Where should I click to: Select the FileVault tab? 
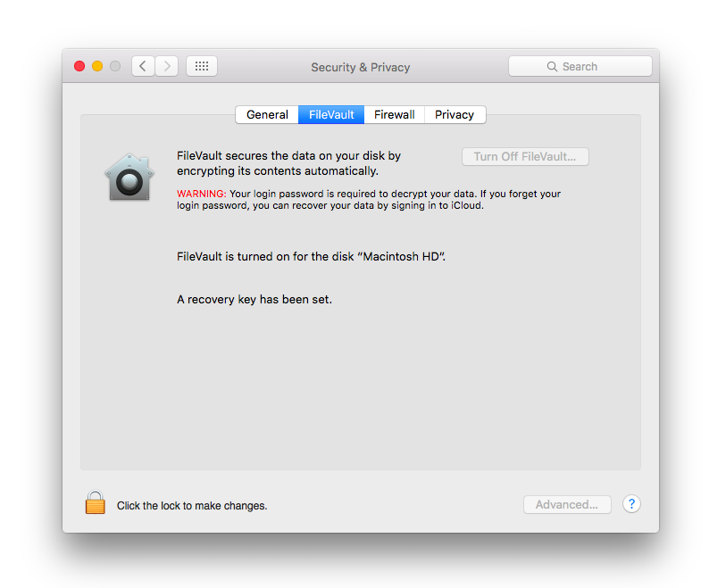click(331, 114)
